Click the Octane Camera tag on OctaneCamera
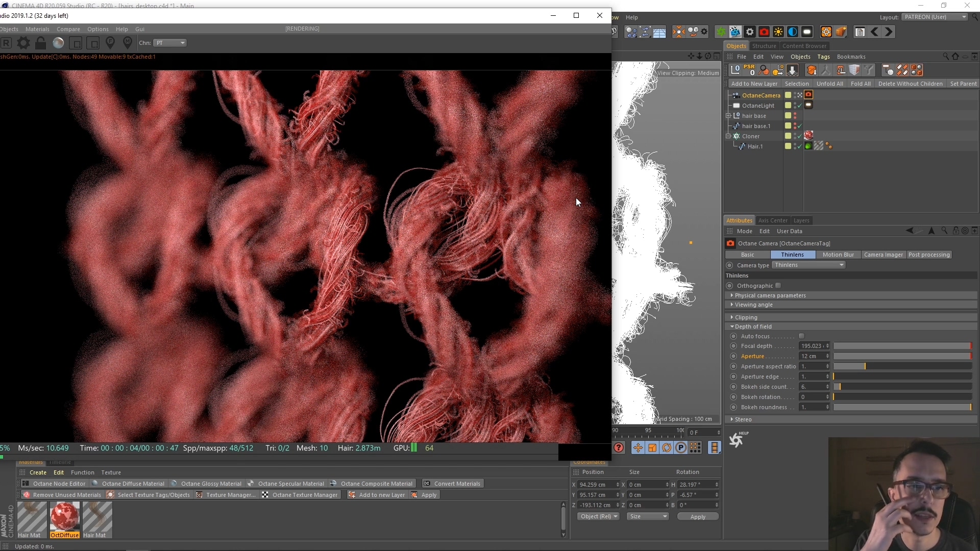The height and width of the screenshot is (551, 980). pos(809,95)
